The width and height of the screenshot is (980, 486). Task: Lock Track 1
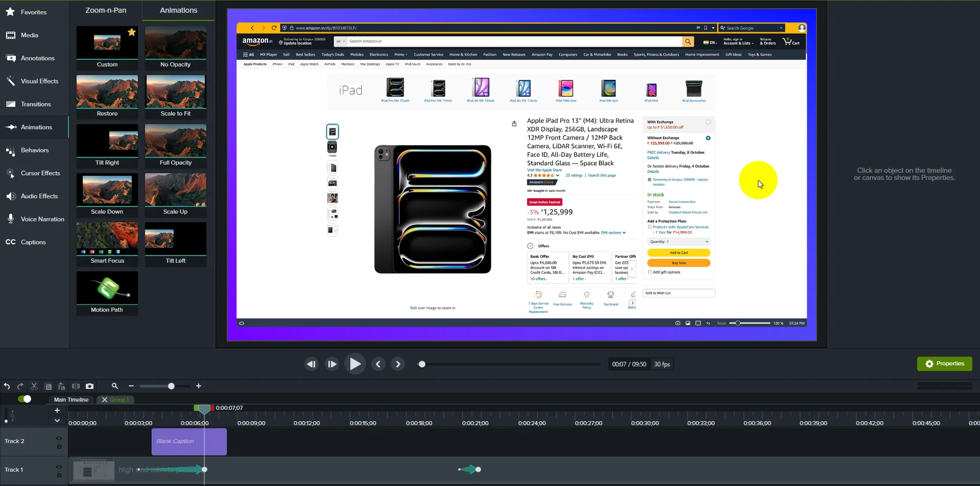(x=59, y=475)
